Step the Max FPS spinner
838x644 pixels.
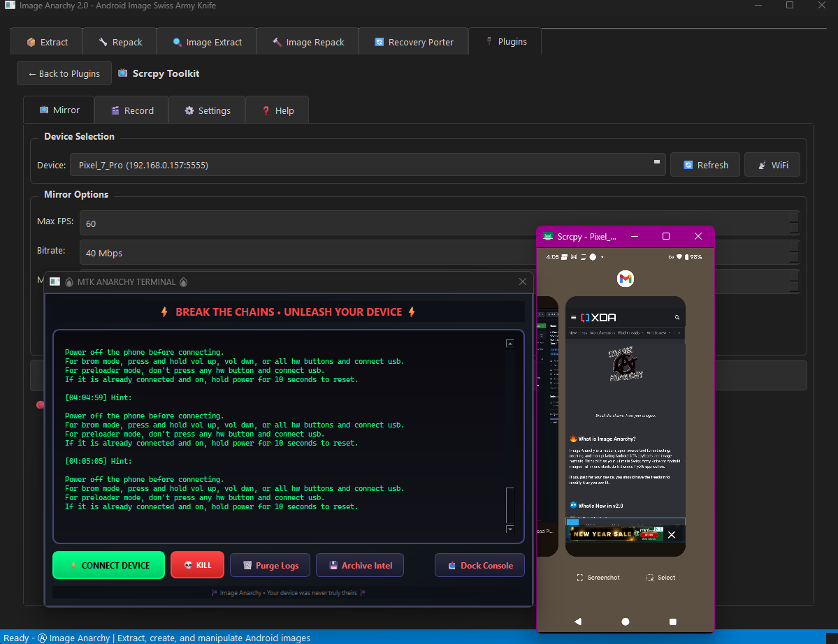(794, 223)
